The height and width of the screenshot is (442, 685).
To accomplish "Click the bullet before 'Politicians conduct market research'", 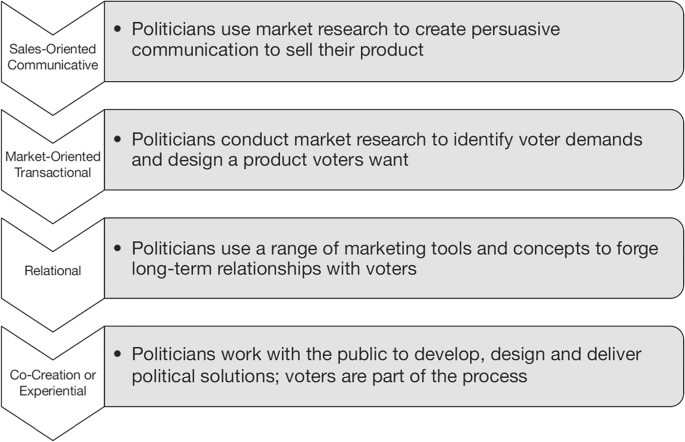I will (117, 139).
